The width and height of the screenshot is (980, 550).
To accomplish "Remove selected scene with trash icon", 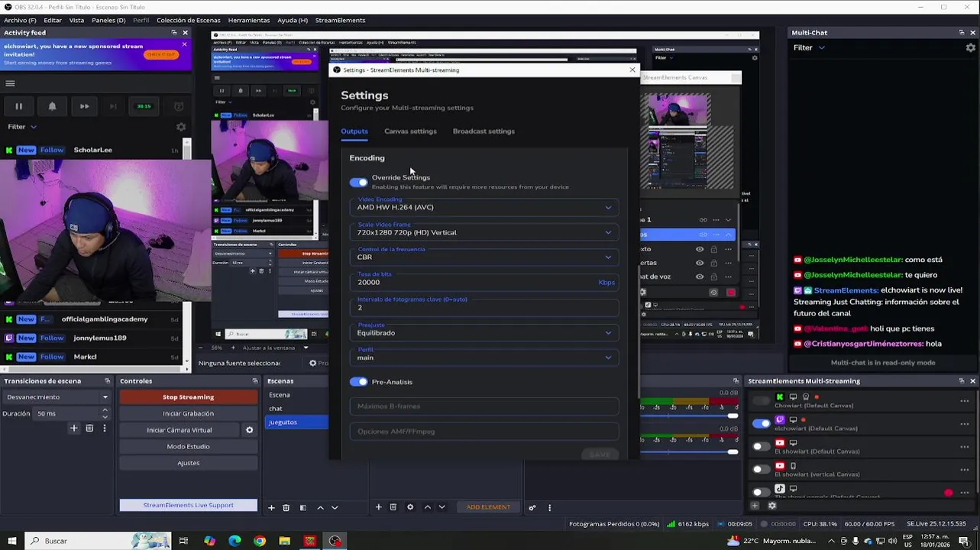I will click(x=286, y=507).
